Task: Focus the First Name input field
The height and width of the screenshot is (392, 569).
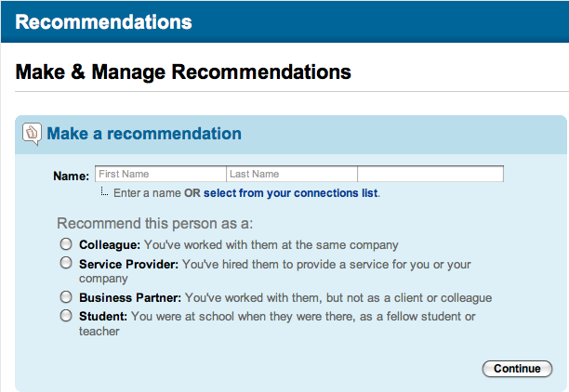Action: click(x=160, y=174)
